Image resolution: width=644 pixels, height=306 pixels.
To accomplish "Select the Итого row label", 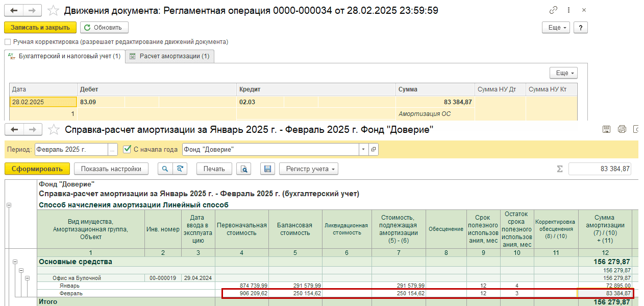I will 48,302.
